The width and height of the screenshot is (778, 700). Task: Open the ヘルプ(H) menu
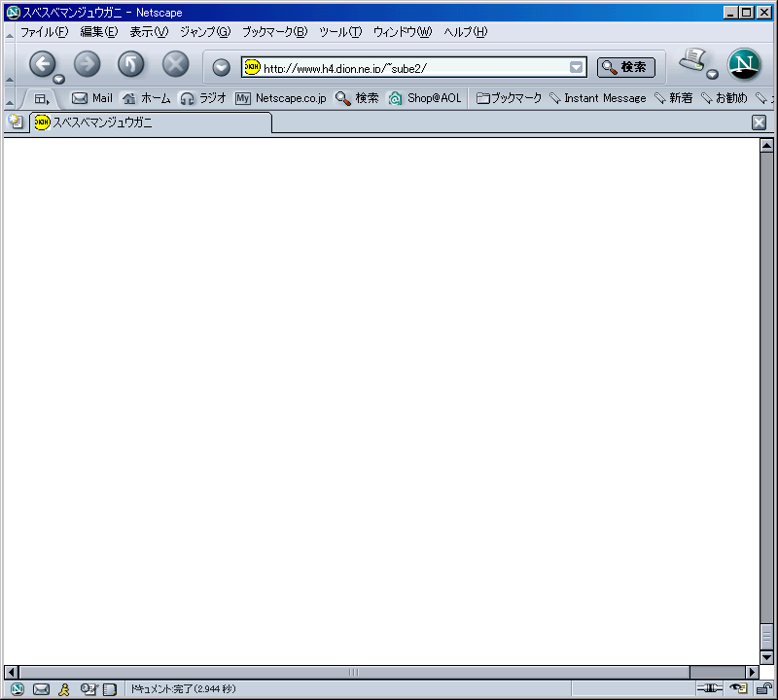pyautogui.click(x=466, y=32)
